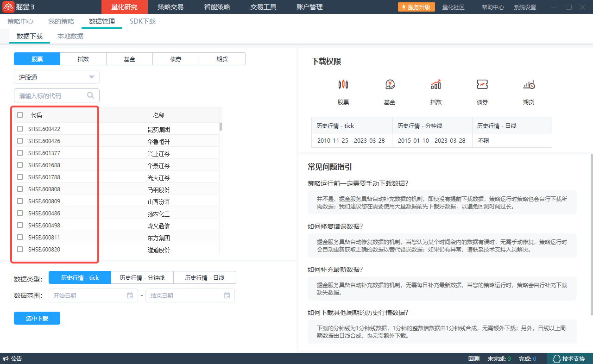Choose 历史行情 - tick data type

click(x=80, y=277)
